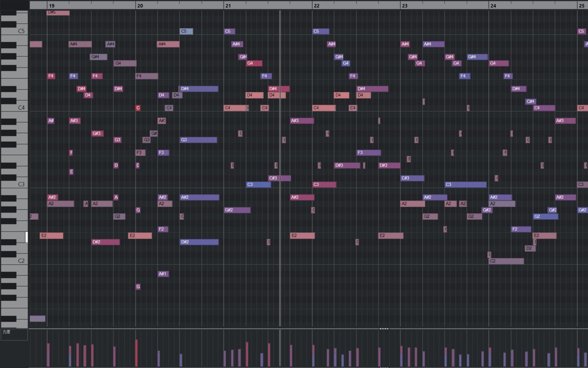The width and height of the screenshot is (588, 368).
Task: Select the C5 note at start of bar 21
Action: tap(230, 31)
